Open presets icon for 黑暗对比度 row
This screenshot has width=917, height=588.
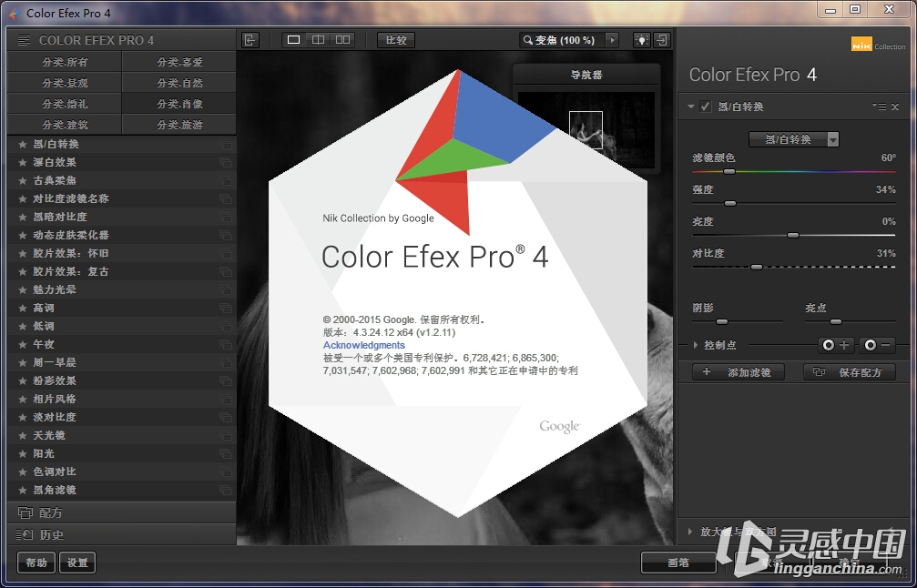coord(225,217)
